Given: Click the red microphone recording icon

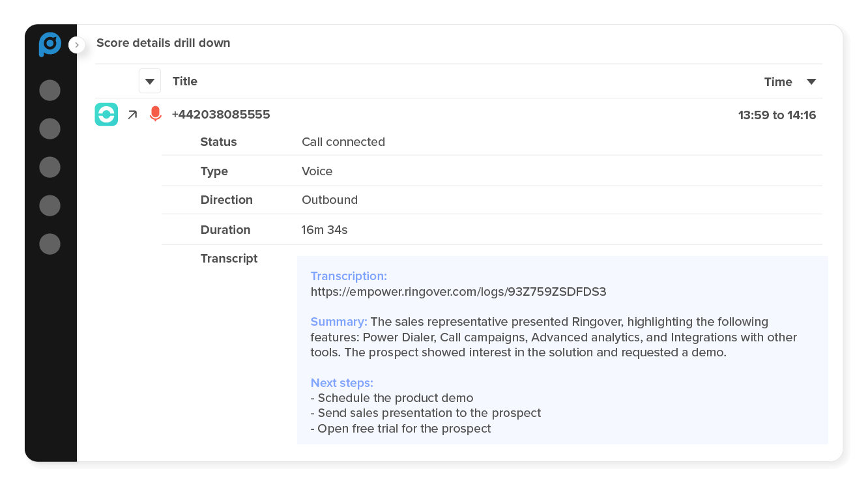Looking at the screenshot, I should 155,113.
